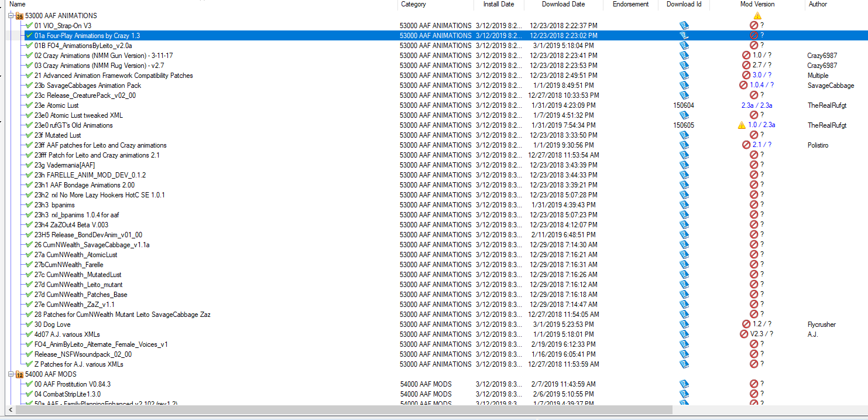Sort by the Download Id column header
Viewport: 868px width, 420px height.
coord(684,5)
